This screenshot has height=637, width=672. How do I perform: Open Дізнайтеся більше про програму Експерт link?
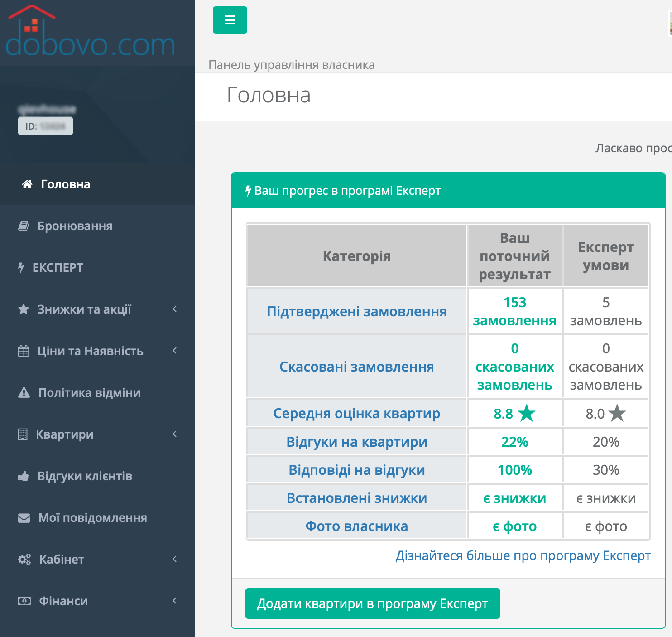point(523,555)
